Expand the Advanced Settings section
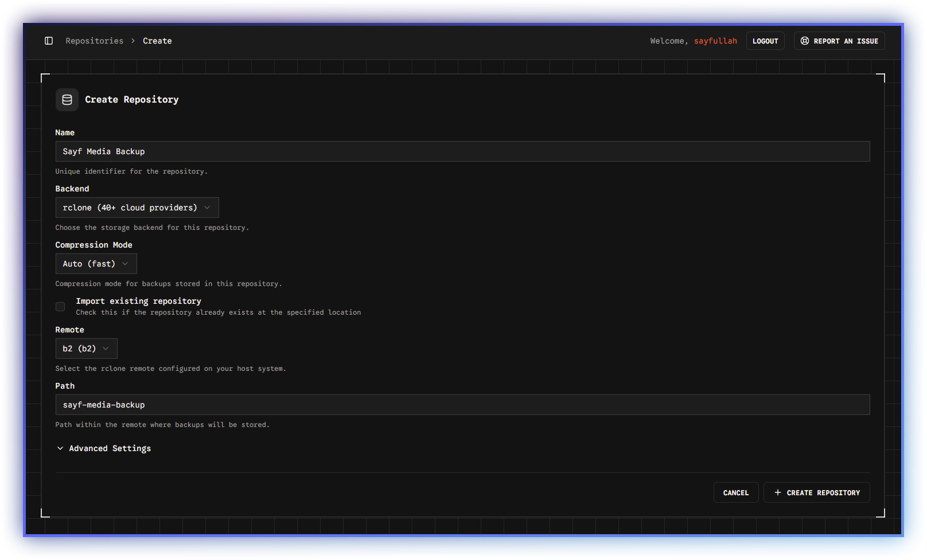Image resolution: width=927 pixels, height=560 pixels. [110, 448]
